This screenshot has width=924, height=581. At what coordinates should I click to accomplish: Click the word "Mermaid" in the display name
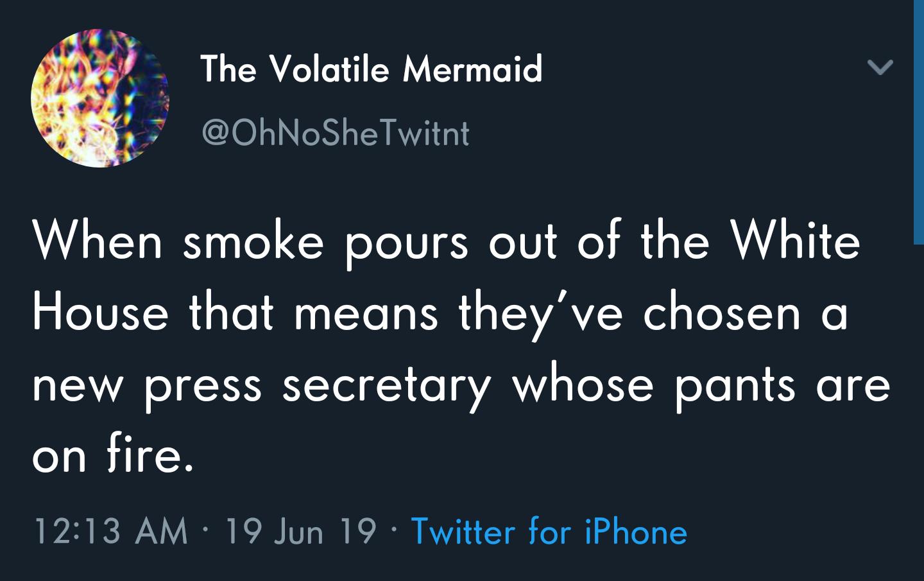click(x=473, y=69)
